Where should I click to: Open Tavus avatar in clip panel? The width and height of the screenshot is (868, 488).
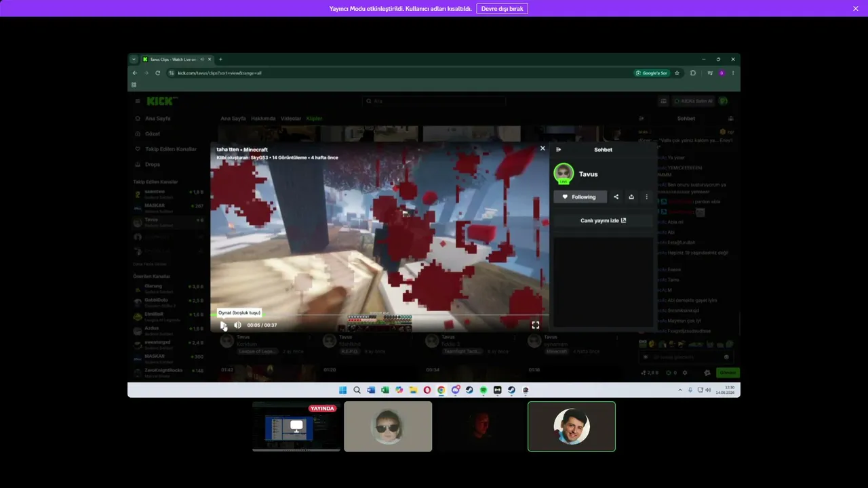point(564,174)
